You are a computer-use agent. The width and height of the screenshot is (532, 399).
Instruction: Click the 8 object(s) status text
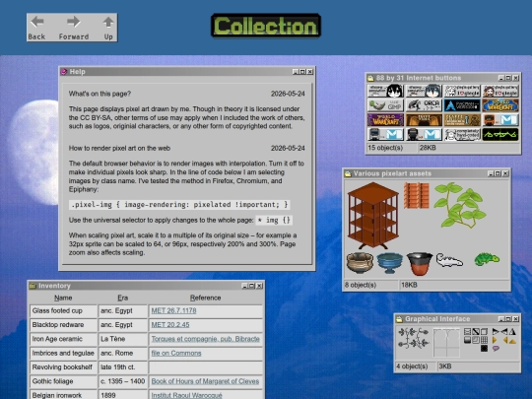coord(361,285)
